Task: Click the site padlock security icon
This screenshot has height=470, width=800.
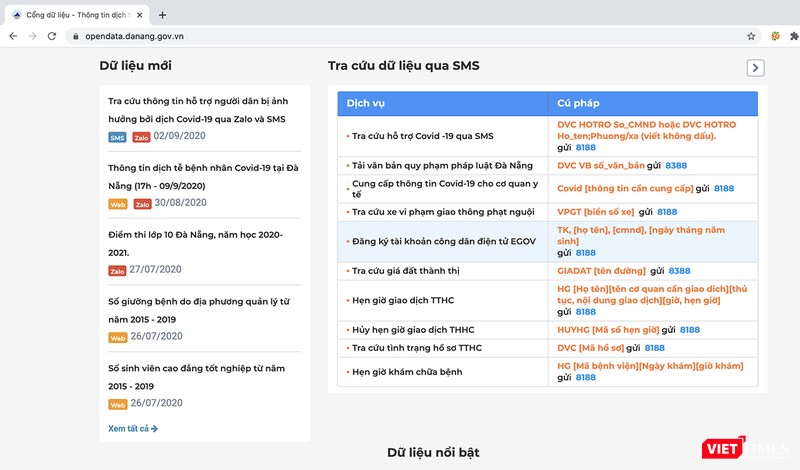Action: point(74,36)
